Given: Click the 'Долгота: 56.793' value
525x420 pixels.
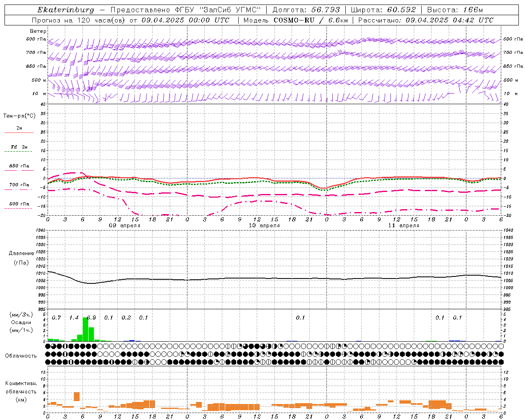Looking at the screenshot, I should pos(306,10).
